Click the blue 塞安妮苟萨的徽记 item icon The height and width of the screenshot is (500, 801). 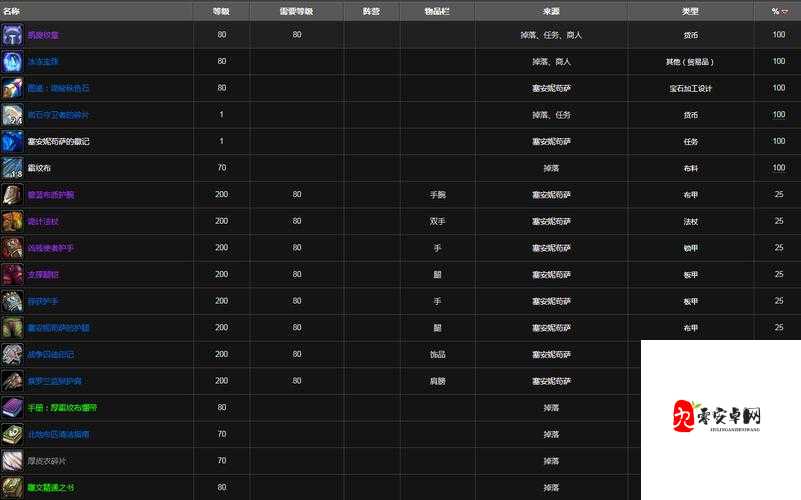(12, 141)
